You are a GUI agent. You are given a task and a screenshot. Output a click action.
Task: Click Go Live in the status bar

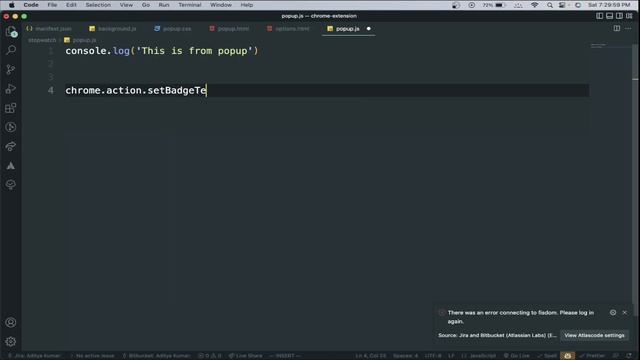tap(516, 356)
